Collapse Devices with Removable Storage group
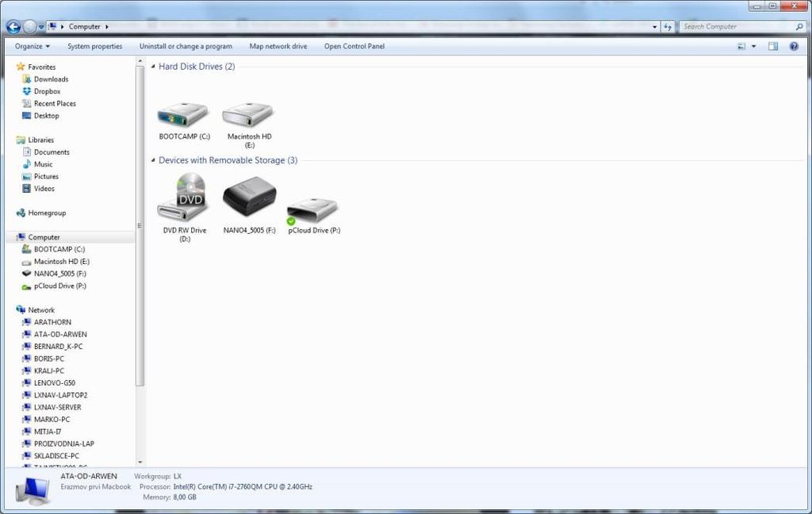812x514 pixels. click(x=153, y=160)
